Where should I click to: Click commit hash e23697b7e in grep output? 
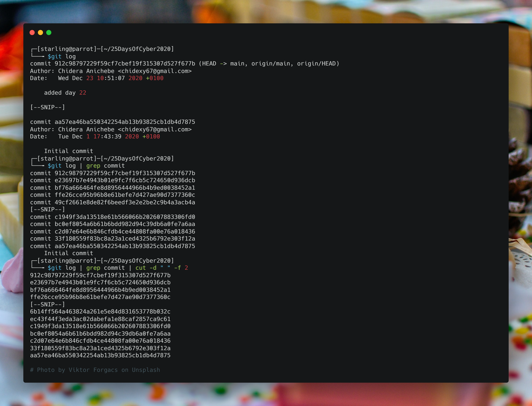[x=125, y=180]
